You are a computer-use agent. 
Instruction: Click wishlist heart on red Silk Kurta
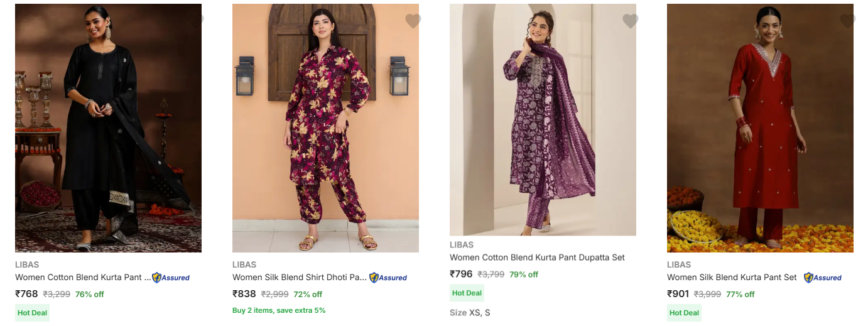pyautogui.click(x=847, y=21)
